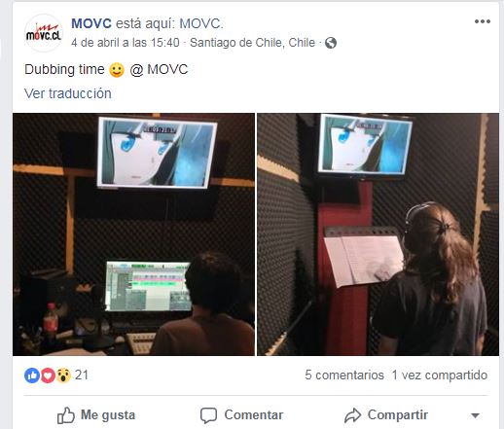This screenshot has height=429, width=504.
Task: Open the MOVC. location link
Action: 201,23
